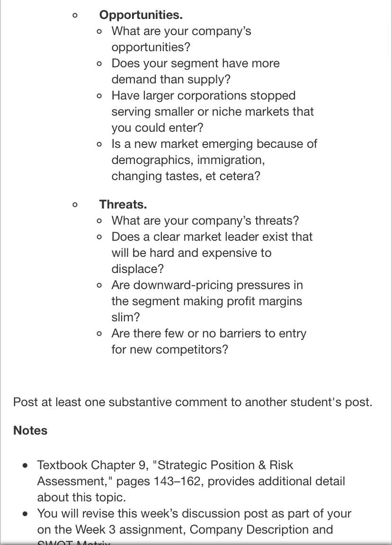392x545 pixels.
Task: Click 'What are your company's opportunities?' text
Action: click(181, 39)
